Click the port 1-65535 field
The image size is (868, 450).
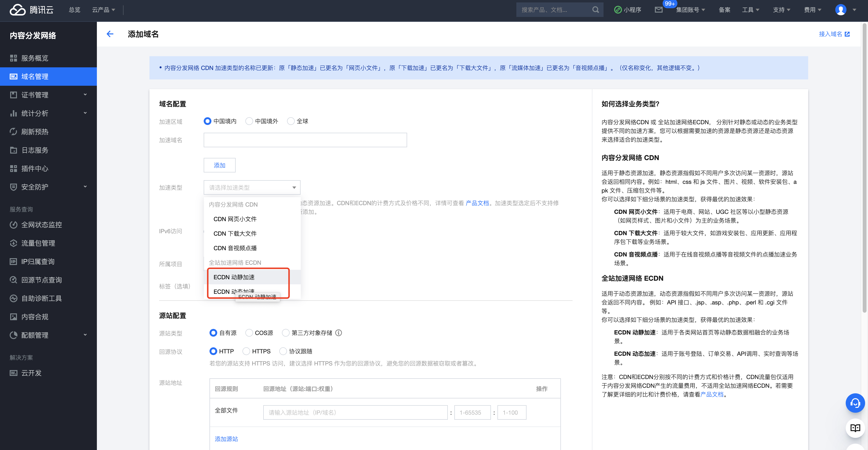coord(472,412)
